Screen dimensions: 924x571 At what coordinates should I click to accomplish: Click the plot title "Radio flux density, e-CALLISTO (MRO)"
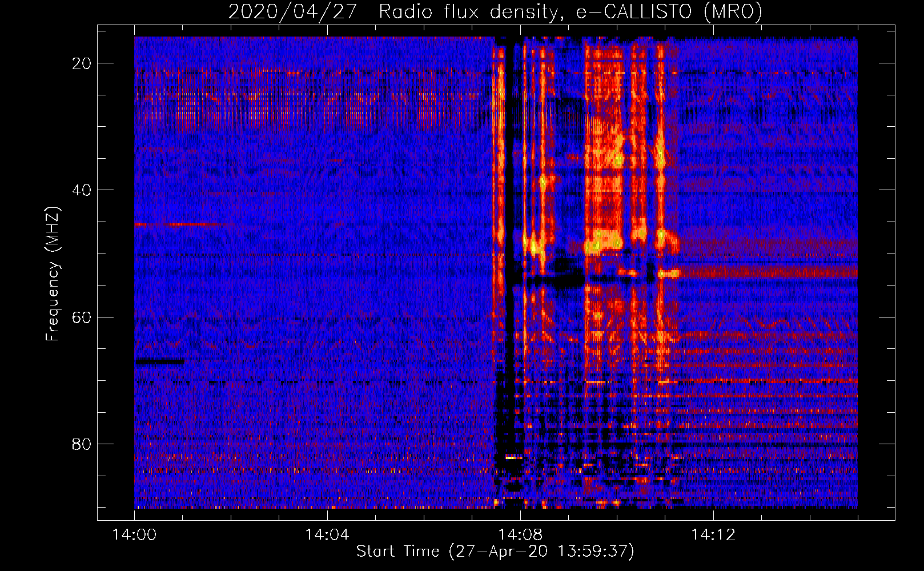coord(570,11)
